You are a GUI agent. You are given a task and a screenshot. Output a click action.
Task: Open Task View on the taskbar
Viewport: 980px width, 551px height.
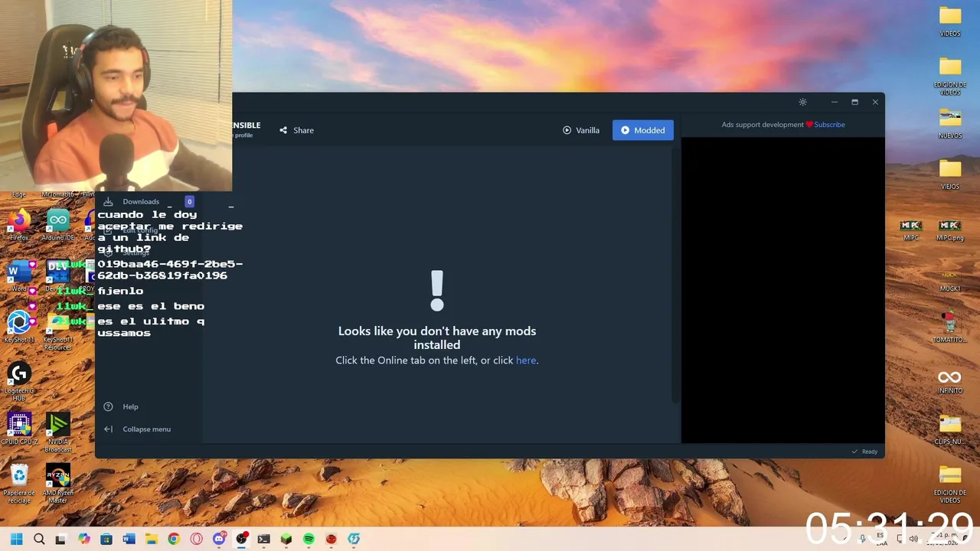60,539
